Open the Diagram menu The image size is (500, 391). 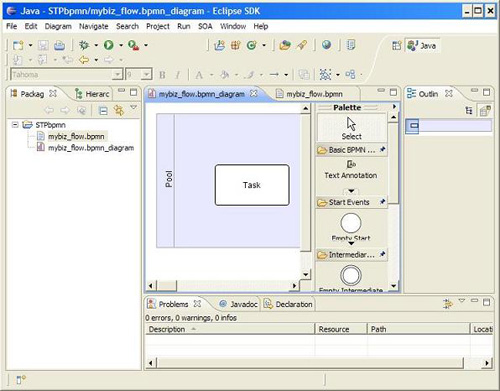point(58,26)
